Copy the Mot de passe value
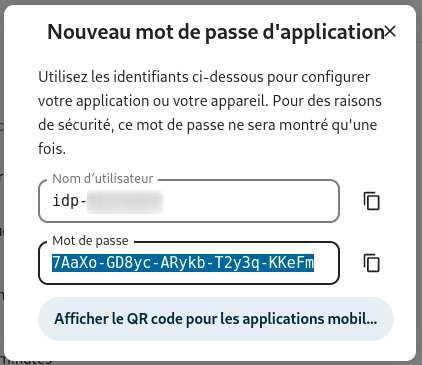422x365 pixels. tap(371, 263)
